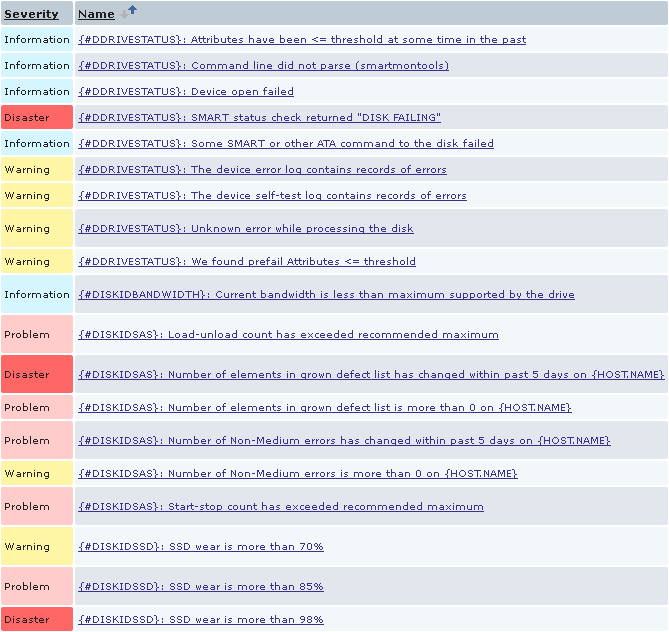Click Disaster severity cell of 'DISK FAILING' row
This screenshot has height=632, width=669.
point(37,117)
